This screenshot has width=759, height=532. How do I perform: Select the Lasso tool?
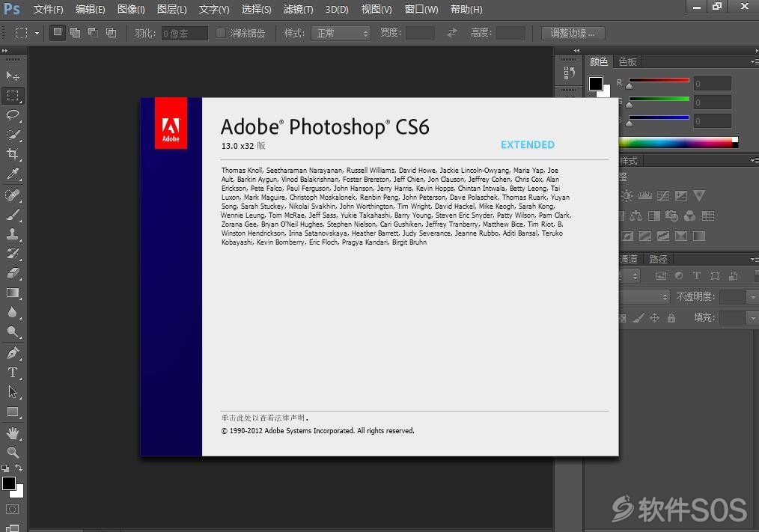(13, 114)
